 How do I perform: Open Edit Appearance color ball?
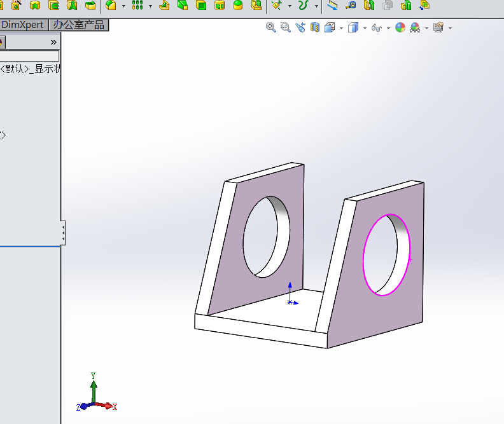(400, 27)
